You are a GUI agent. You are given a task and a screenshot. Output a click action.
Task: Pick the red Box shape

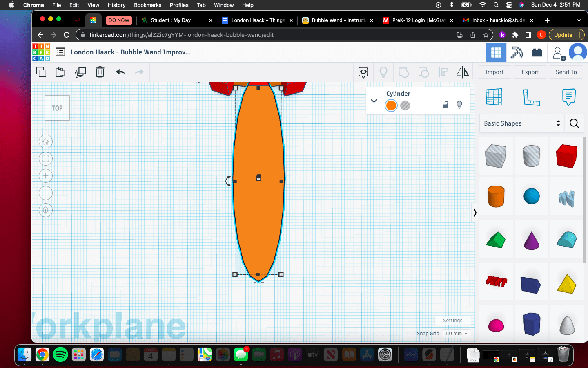click(x=567, y=156)
